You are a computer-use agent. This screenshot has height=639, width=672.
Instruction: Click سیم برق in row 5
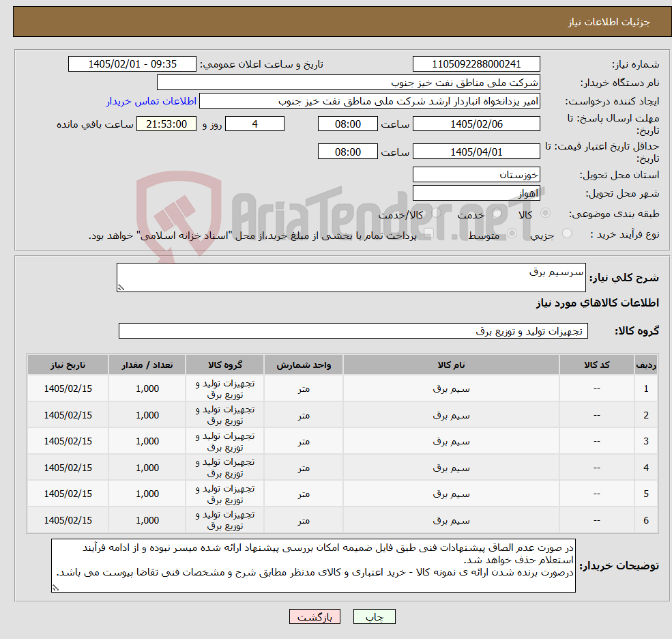point(451,494)
